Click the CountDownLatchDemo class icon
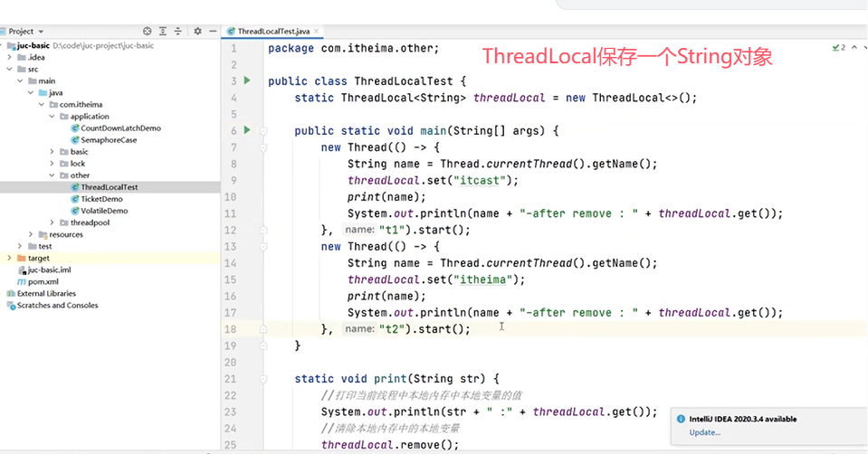 click(x=75, y=128)
